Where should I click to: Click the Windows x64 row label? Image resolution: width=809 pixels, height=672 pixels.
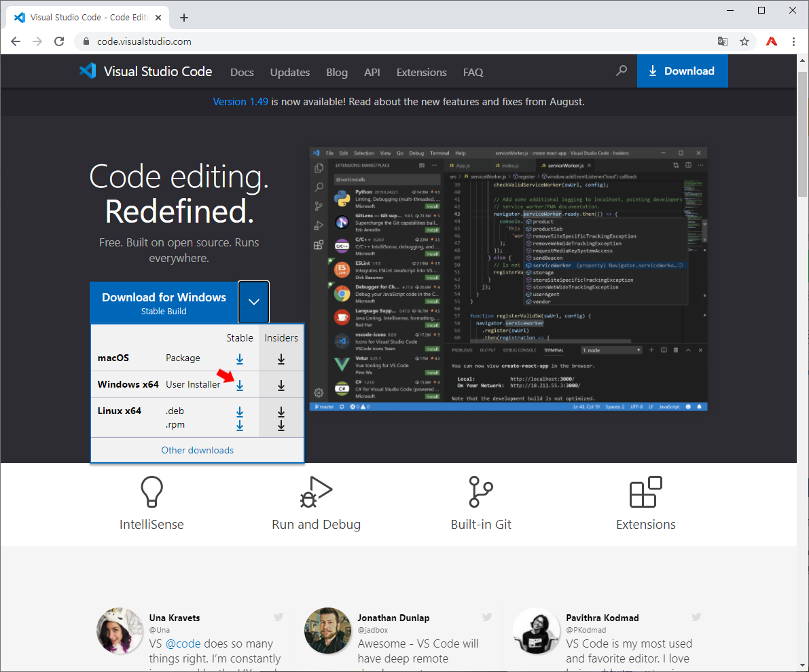(x=128, y=384)
